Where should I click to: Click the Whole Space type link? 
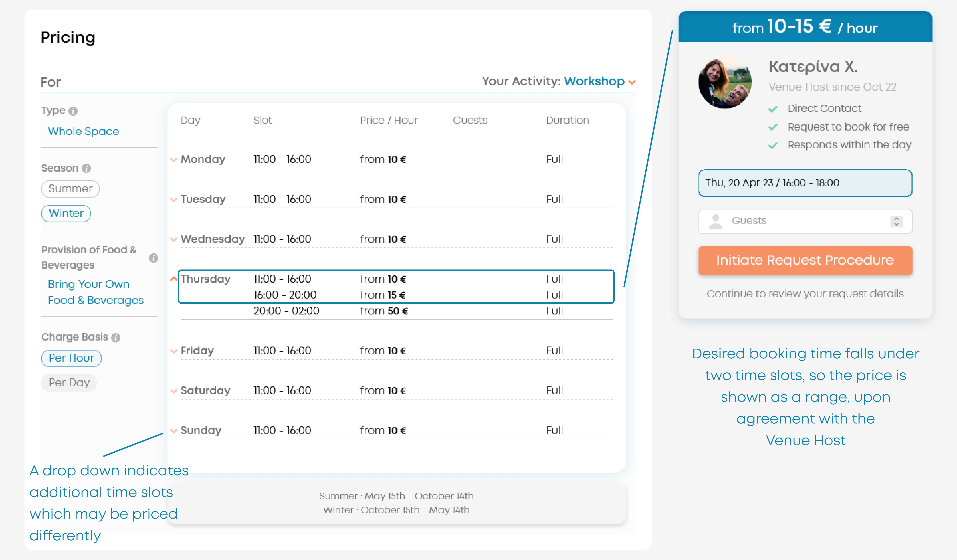[x=83, y=131]
